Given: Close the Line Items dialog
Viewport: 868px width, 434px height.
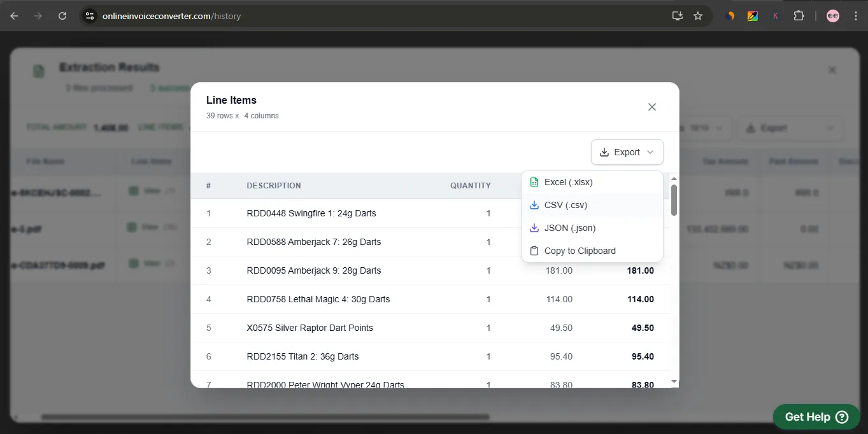Looking at the screenshot, I should point(652,107).
